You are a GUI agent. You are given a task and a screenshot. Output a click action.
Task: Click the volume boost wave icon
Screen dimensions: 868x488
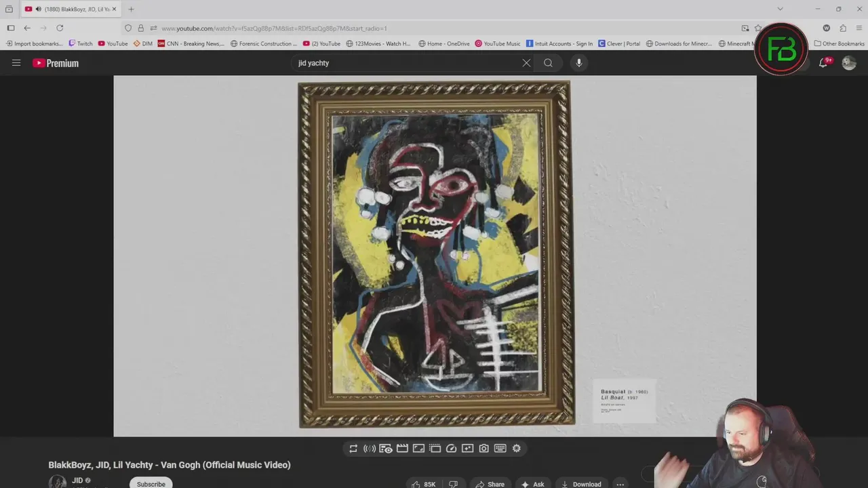(x=370, y=449)
